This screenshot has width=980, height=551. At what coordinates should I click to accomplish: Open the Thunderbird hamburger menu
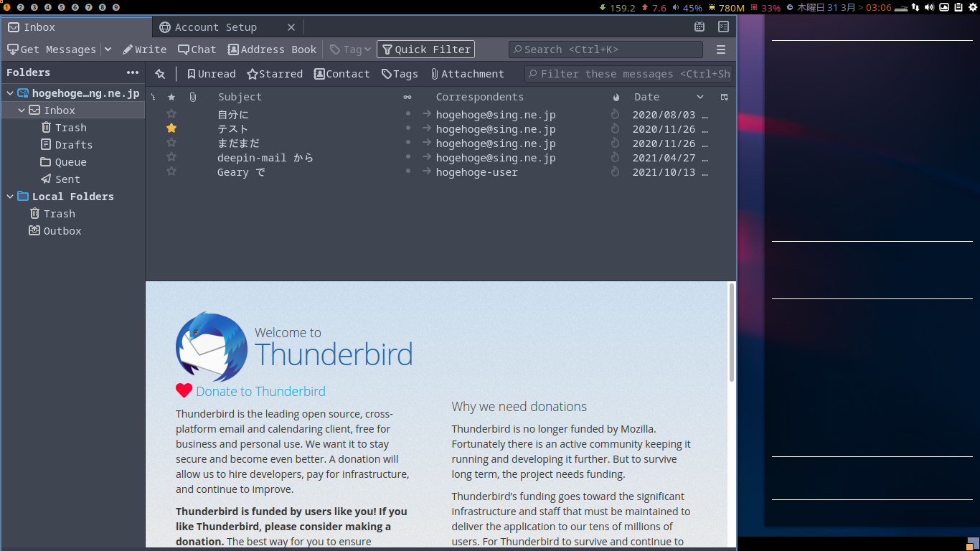click(721, 50)
